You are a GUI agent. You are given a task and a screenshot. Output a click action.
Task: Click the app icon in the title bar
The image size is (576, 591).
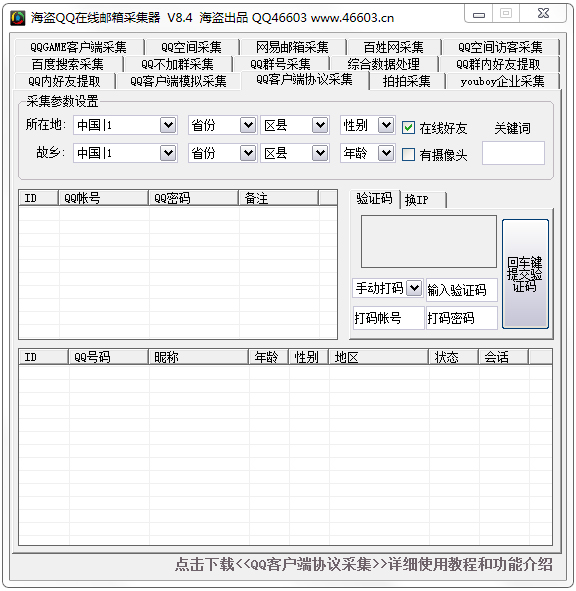(18, 18)
